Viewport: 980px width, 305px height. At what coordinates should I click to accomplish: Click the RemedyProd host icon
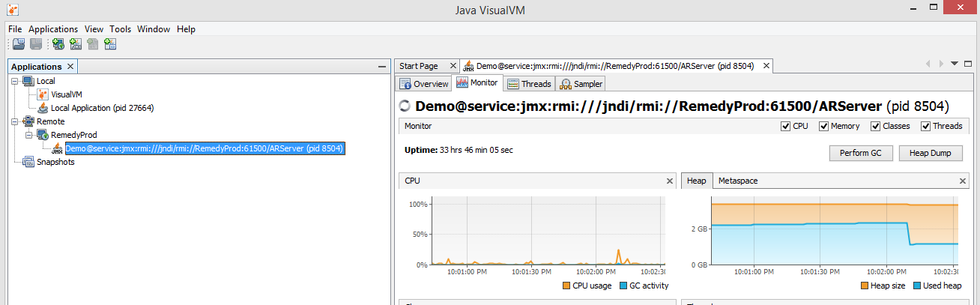(43, 135)
